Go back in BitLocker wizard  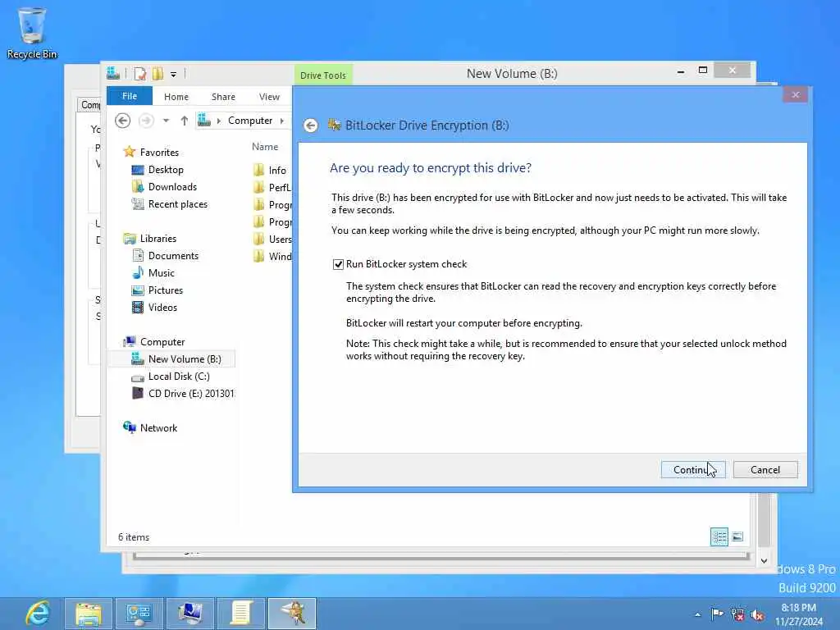point(311,126)
